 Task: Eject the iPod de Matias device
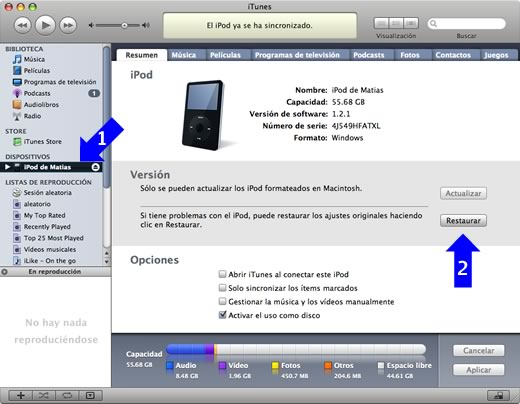click(96, 167)
